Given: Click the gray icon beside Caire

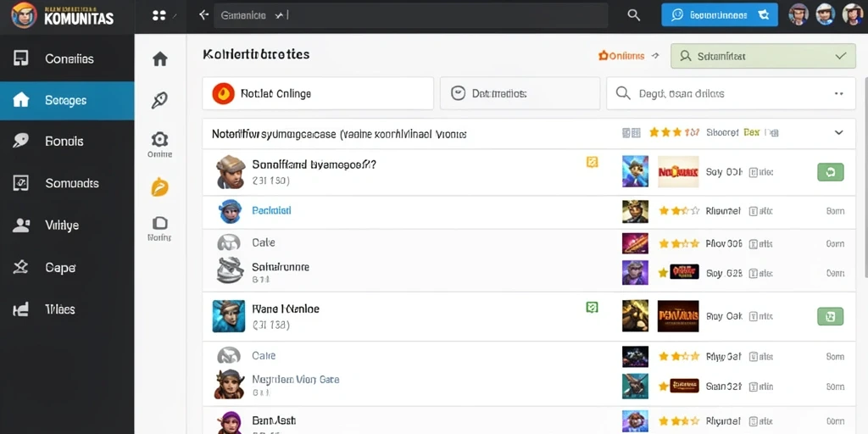Looking at the screenshot, I should [229, 355].
